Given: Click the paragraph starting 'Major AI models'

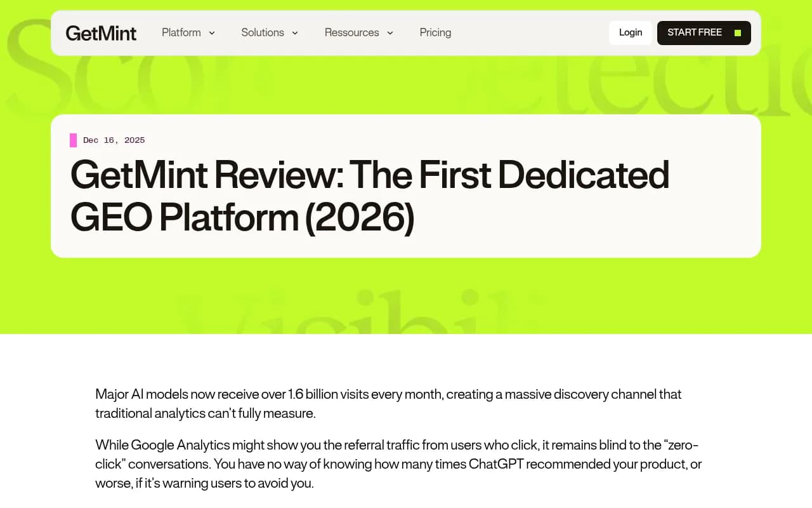Looking at the screenshot, I should (388, 403).
